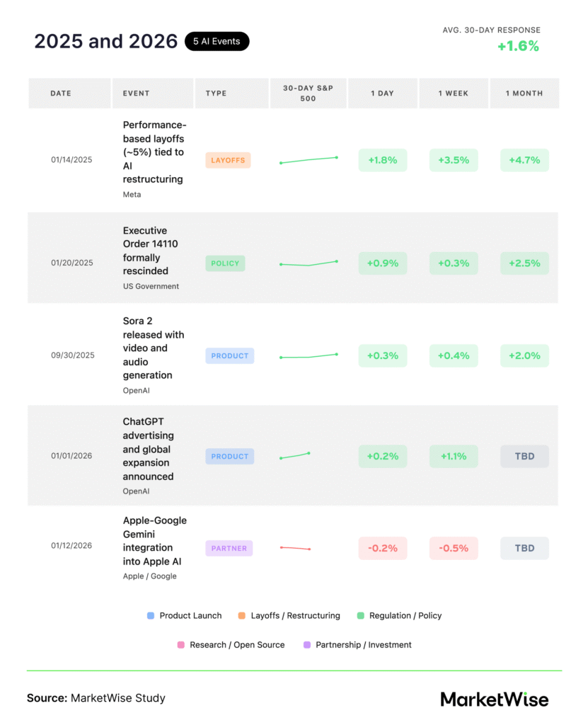Click the green Regulation / Policy legend swatch
This screenshot has height=725, width=588.
[x=361, y=616]
